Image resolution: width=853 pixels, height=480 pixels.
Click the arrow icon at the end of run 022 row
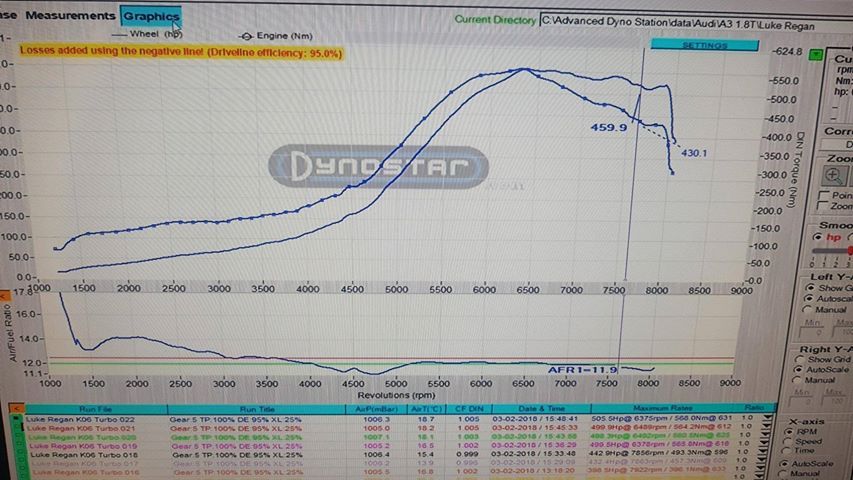pyautogui.click(x=768, y=419)
